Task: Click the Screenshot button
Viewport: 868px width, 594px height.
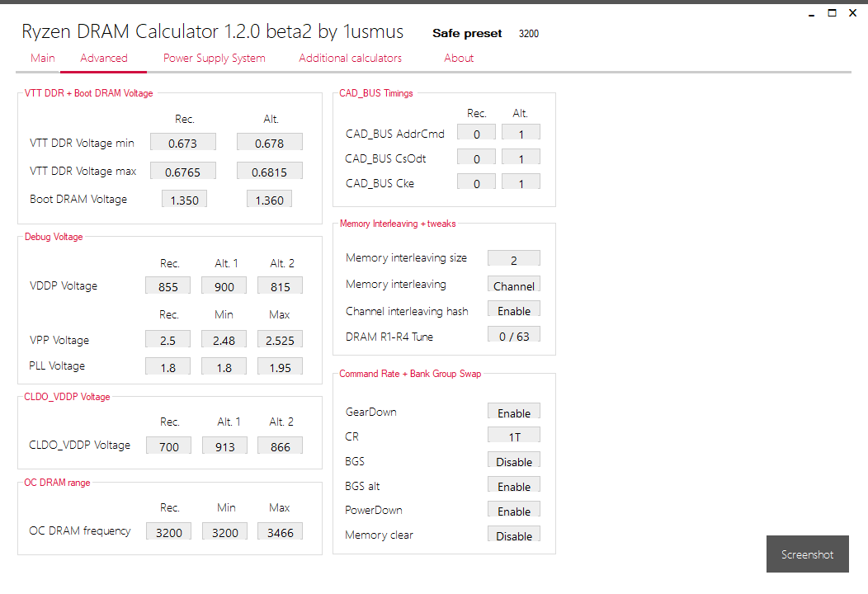Action: (807, 554)
